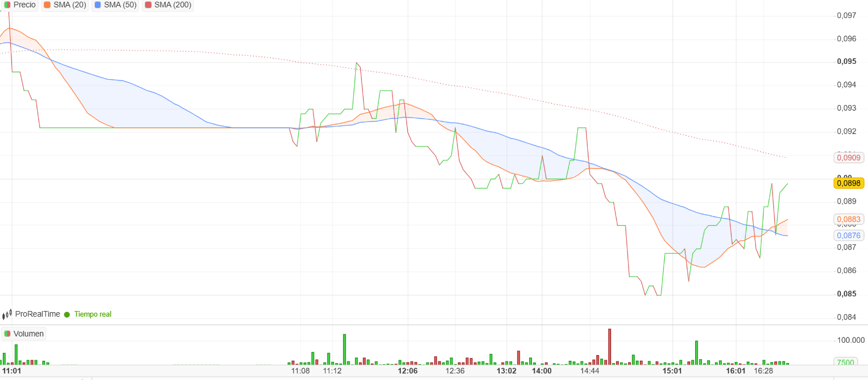868x380 pixels.
Task: Click the orange 0,0883 SMA value tag
Action: point(848,219)
